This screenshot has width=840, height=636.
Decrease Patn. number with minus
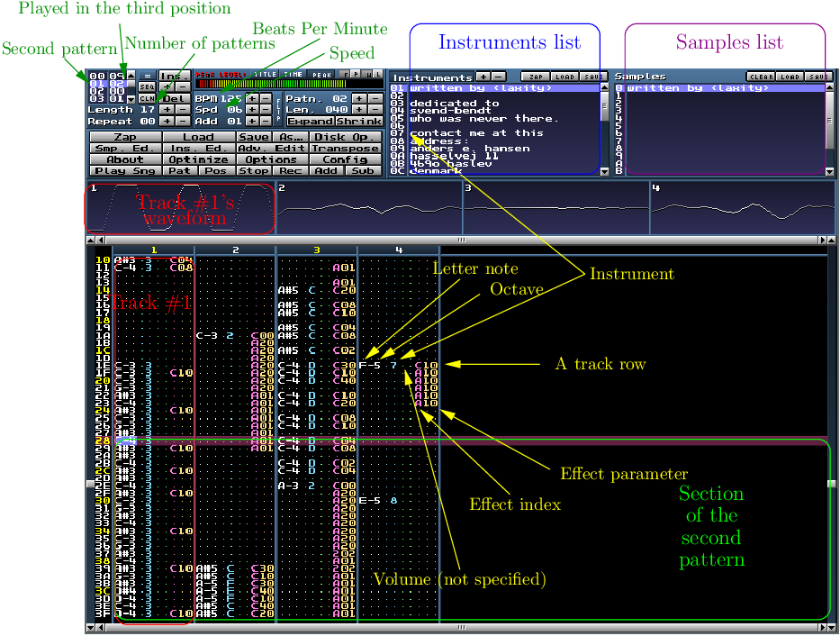click(375, 98)
